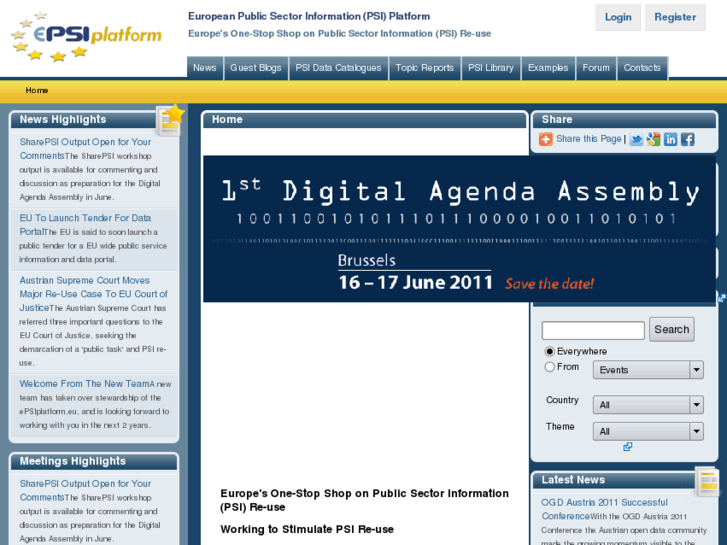The width and height of the screenshot is (727, 545).
Task: Select the From radio button
Action: tap(550, 367)
